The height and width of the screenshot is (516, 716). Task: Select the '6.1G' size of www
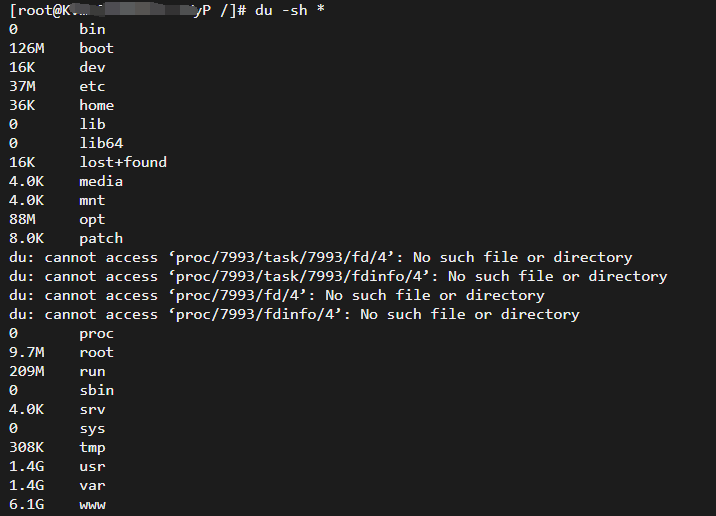[x=26, y=505]
